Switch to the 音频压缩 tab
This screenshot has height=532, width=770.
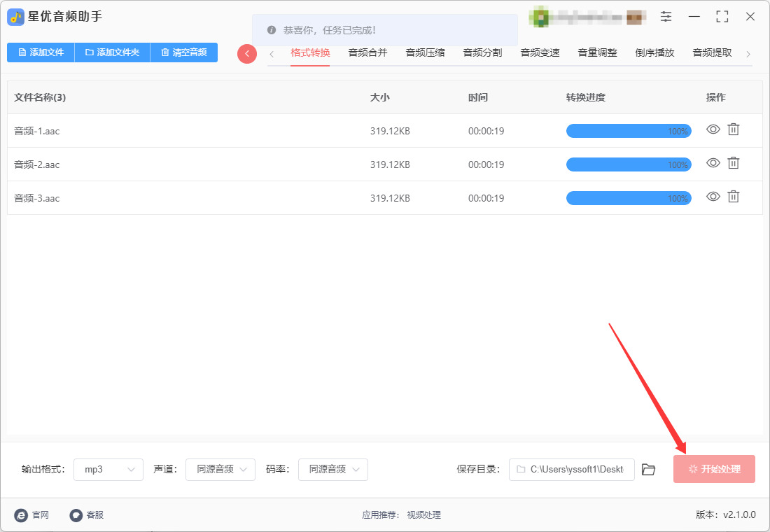tap(426, 52)
